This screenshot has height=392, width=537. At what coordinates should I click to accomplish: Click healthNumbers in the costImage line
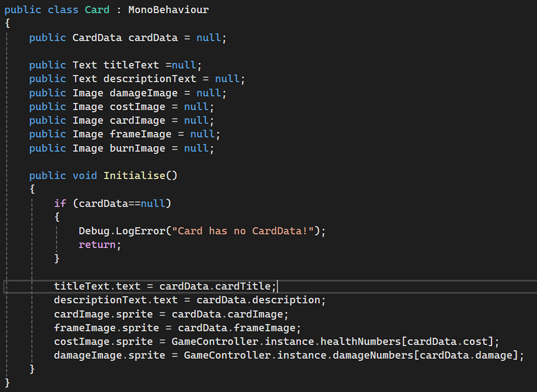361,341
